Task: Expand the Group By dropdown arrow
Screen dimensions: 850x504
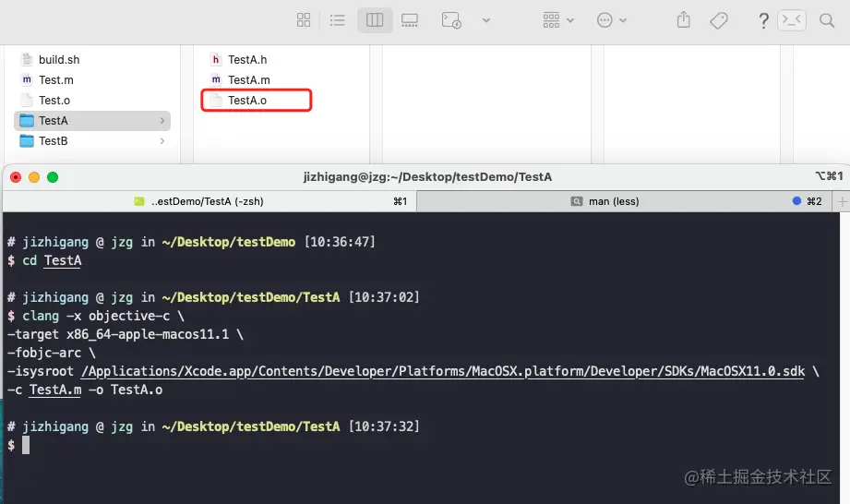Action: tap(570, 20)
